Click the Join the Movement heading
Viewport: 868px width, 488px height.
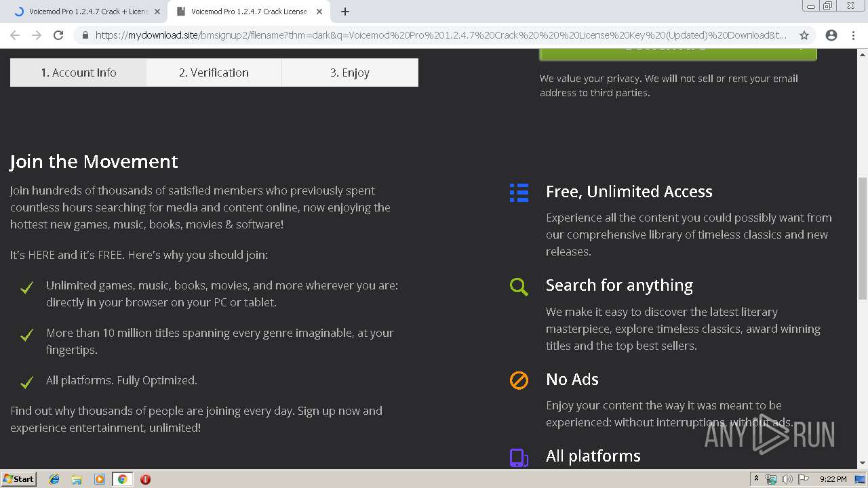94,161
